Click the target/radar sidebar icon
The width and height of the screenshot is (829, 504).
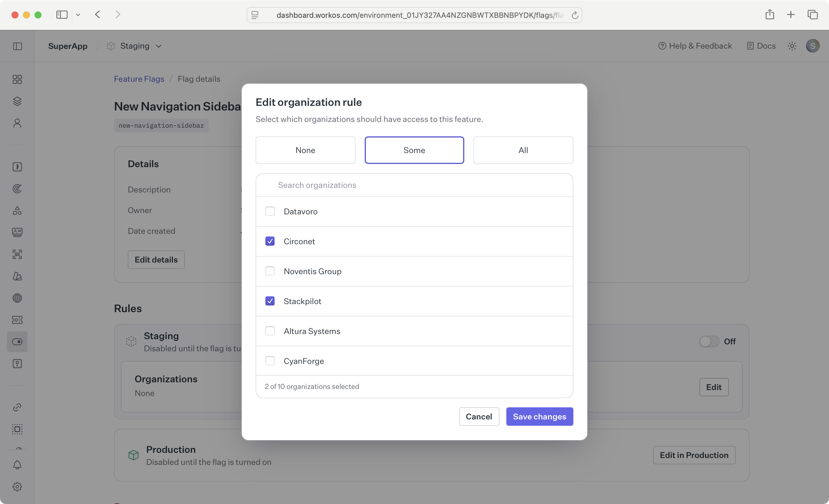click(17, 189)
